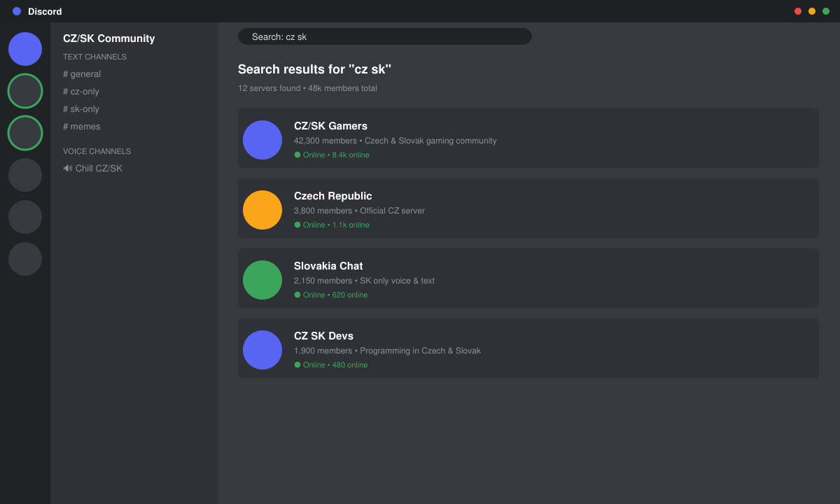Open the CZ SK Devs server avatar
The height and width of the screenshot is (504, 840).
[x=262, y=350]
